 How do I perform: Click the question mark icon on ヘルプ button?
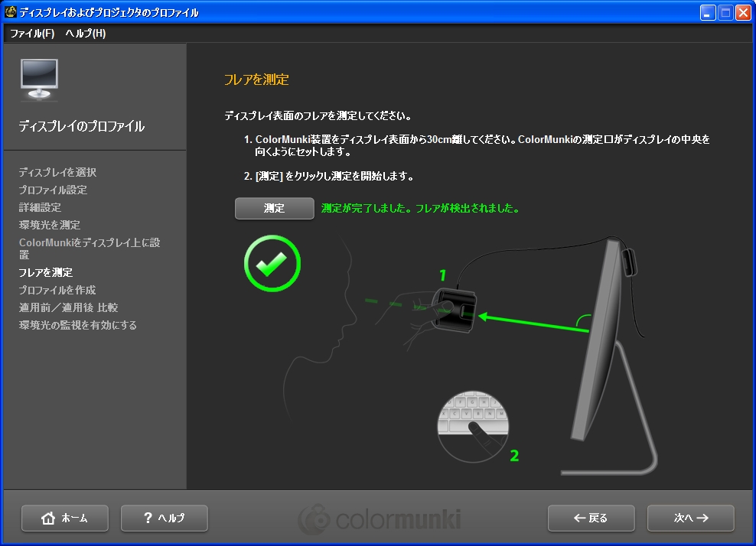148,518
